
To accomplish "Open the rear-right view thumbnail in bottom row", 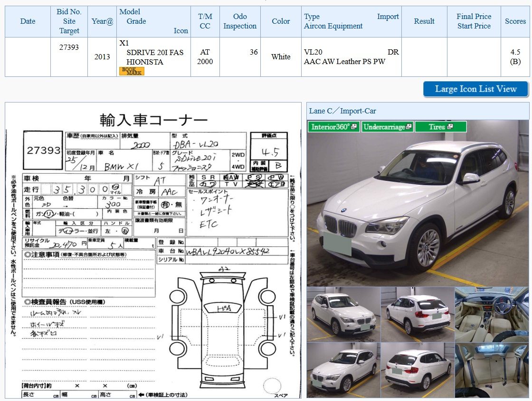I will click(418, 370).
